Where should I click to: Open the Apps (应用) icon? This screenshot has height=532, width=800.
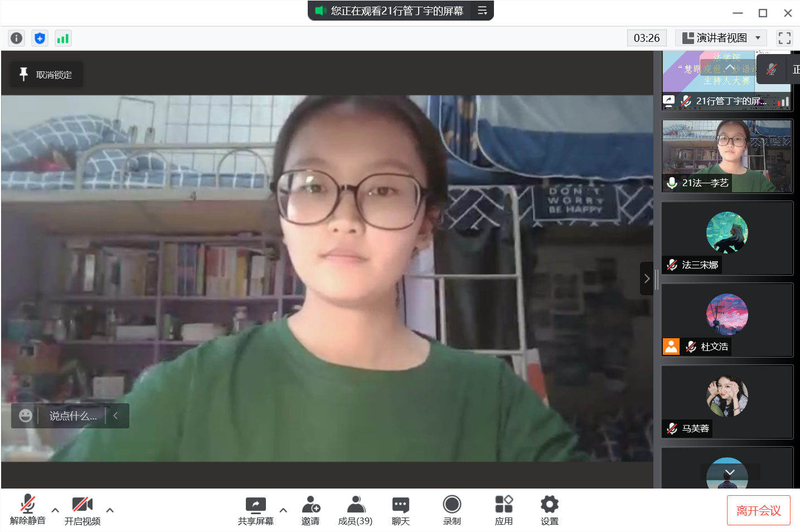point(503,510)
